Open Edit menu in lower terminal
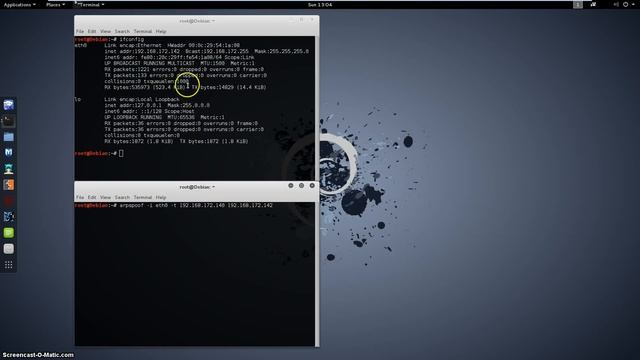The image size is (640, 360). coord(92,198)
